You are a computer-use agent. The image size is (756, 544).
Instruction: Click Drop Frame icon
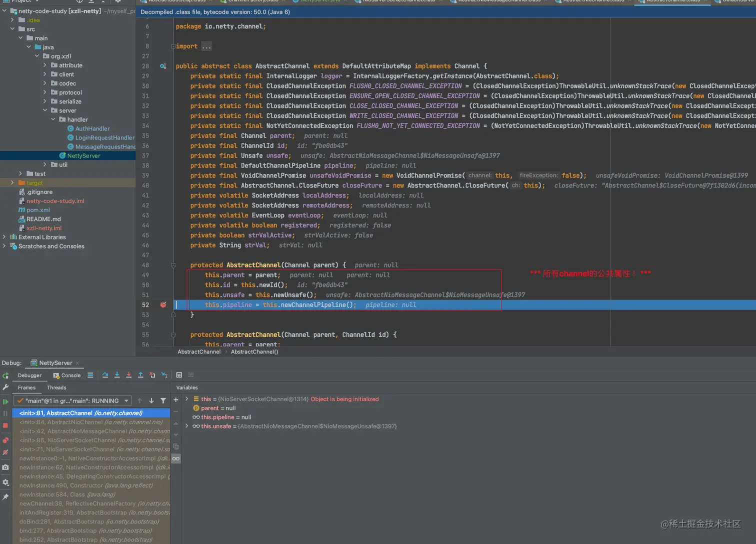click(x=152, y=375)
